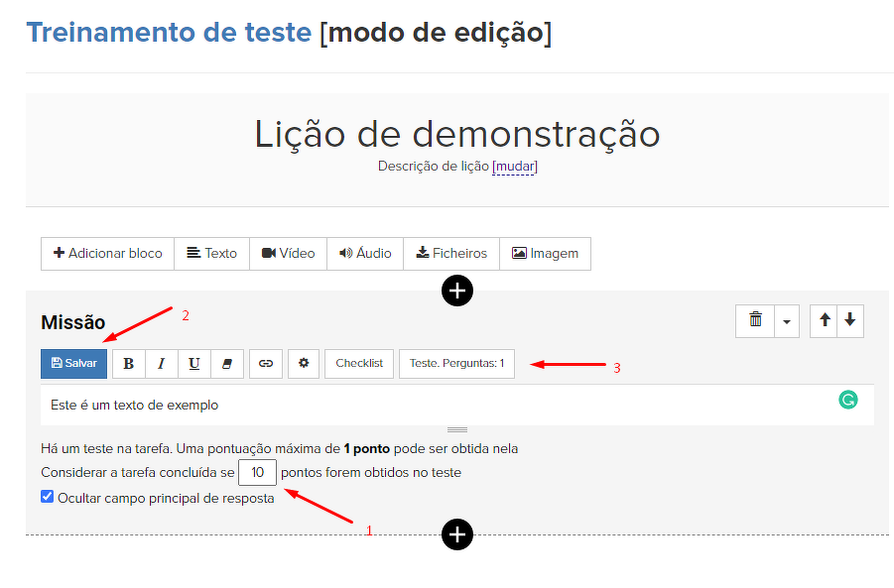
Task: Expand the dropdown next to trash icon
Action: click(x=786, y=321)
